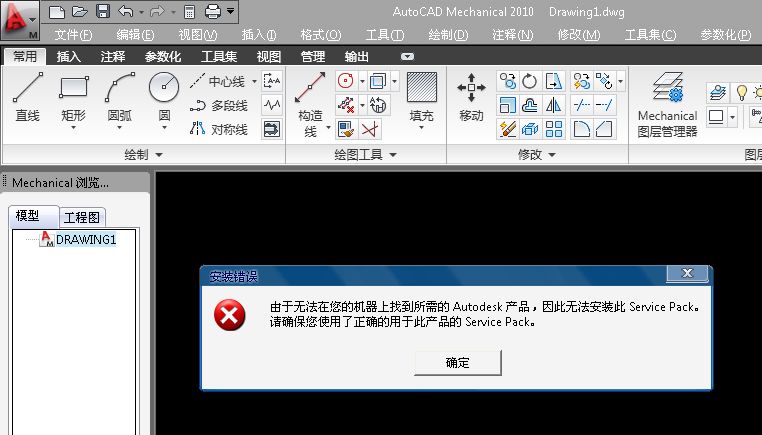Image resolution: width=762 pixels, height=435 pixels.
Task: Open the 编辑(E) menu
Action: (x=135, y=35)
